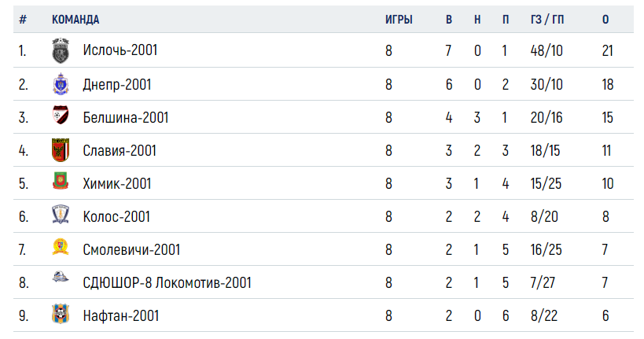
Task: Click the О points column header
Action: tap(605, 20)
